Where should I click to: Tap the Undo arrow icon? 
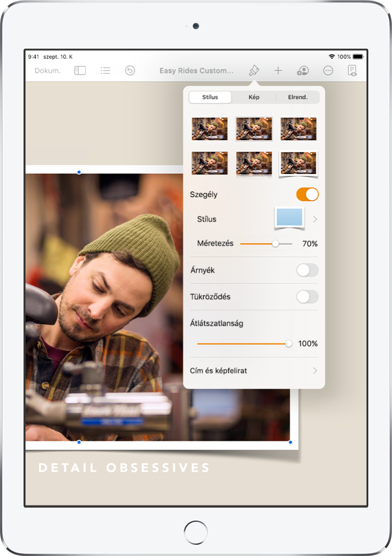pyautogui.click(x=130, y=70)
